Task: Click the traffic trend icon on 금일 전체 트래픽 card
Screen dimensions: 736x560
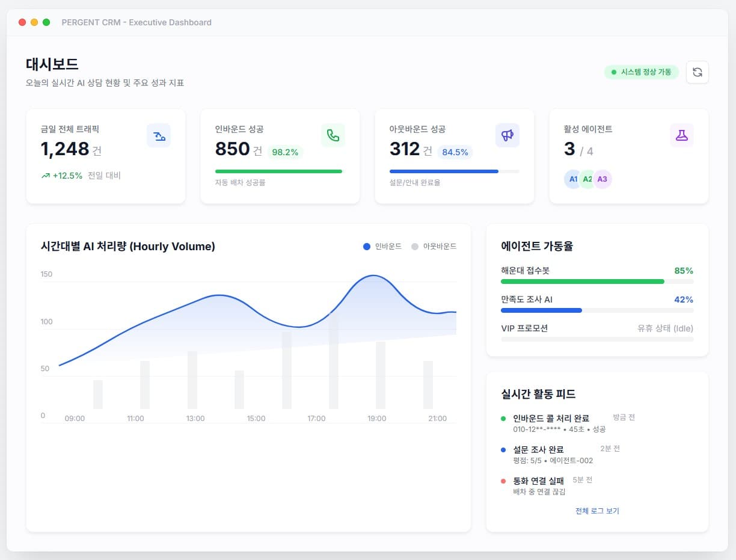Action: point(159,135)
